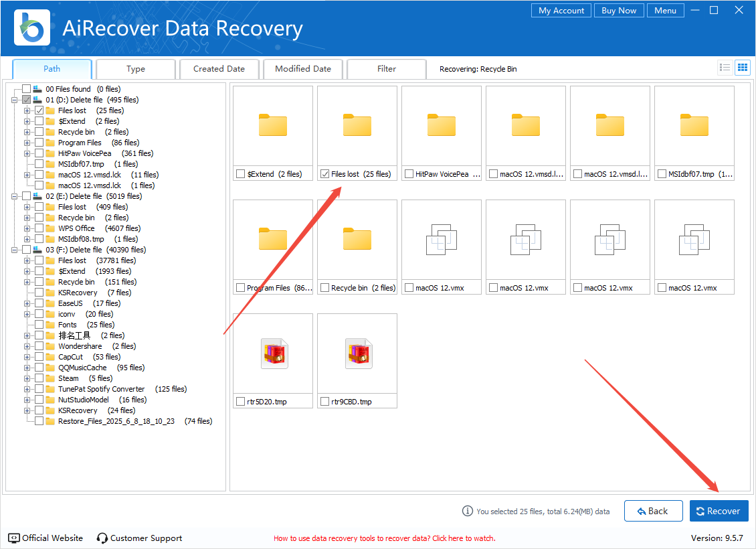Uncheck the Files lost thumbnail checkbox

325,174
